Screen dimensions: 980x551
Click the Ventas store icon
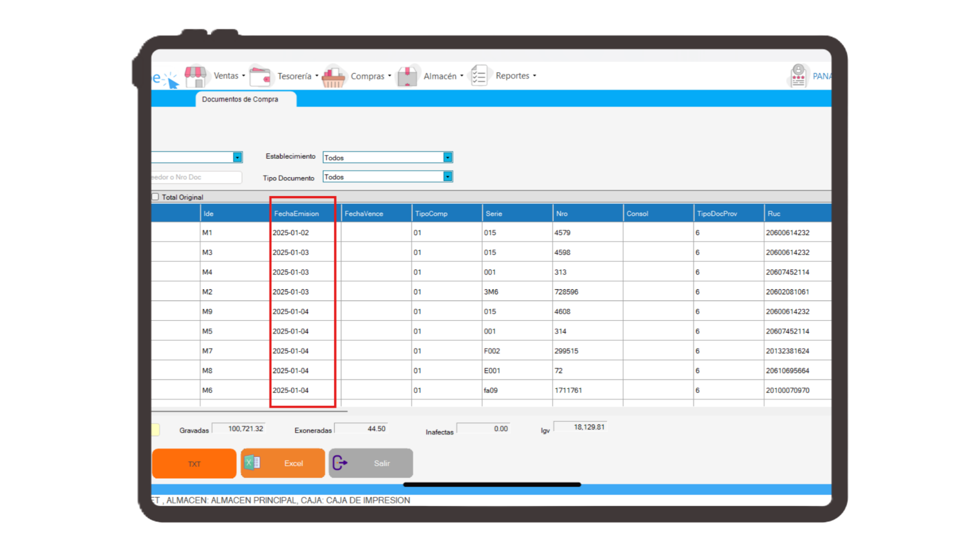coord(195,77)
